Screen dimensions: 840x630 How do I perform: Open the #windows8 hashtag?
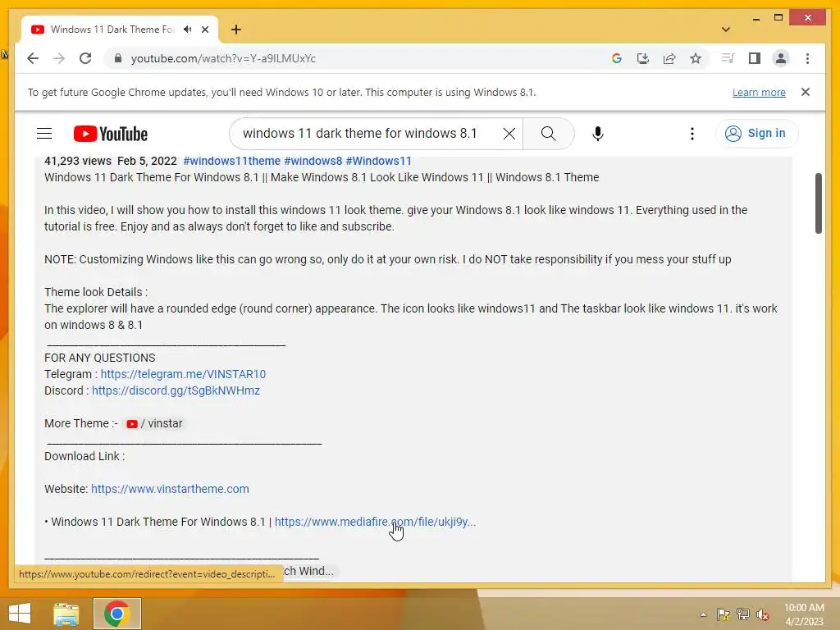point(313,161)
